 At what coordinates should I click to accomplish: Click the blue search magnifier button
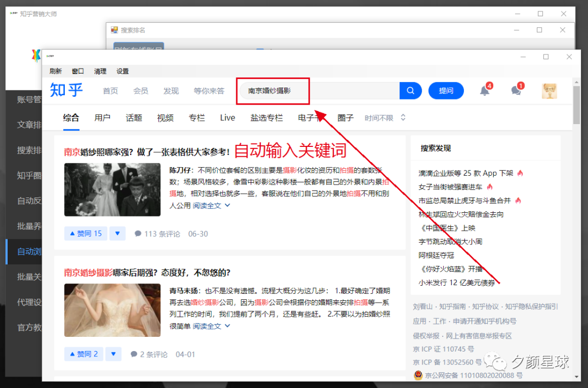[x=411, y=91]
